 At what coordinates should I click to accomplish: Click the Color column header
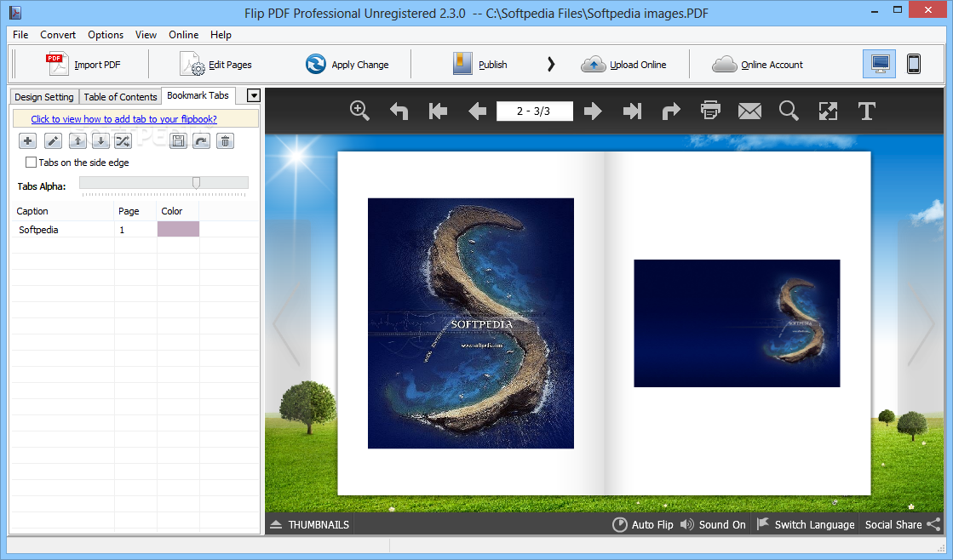pyautogui.click(x=178, y=211)
